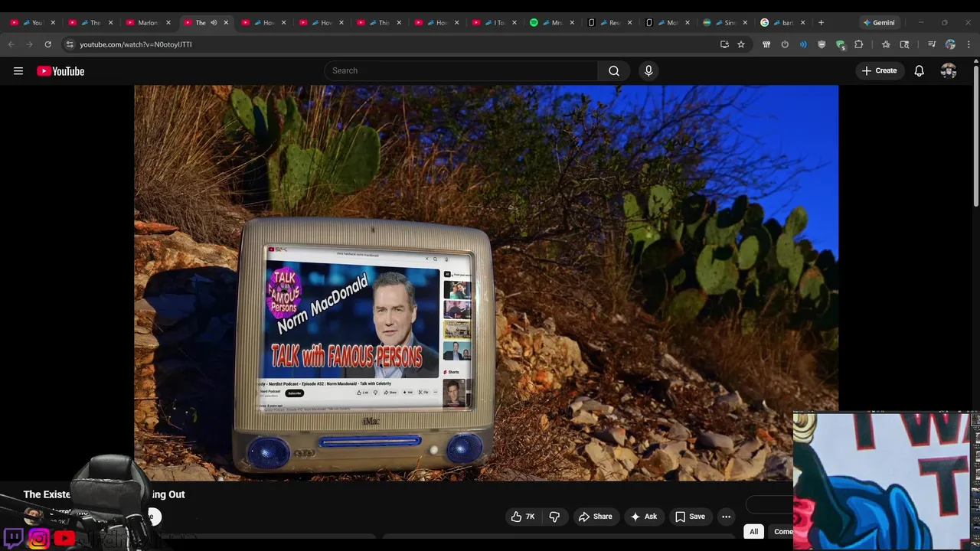The height and width of the screenshot is (551, 980).
Task: Click the blue sound-wave extension icon
Action: [x=803, y=44]
